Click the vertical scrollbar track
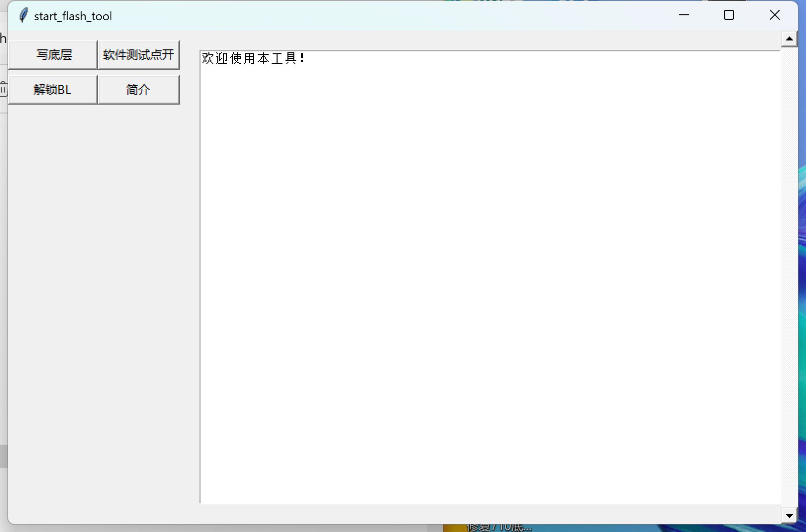The image size is (806, 532). pos(789,276)
